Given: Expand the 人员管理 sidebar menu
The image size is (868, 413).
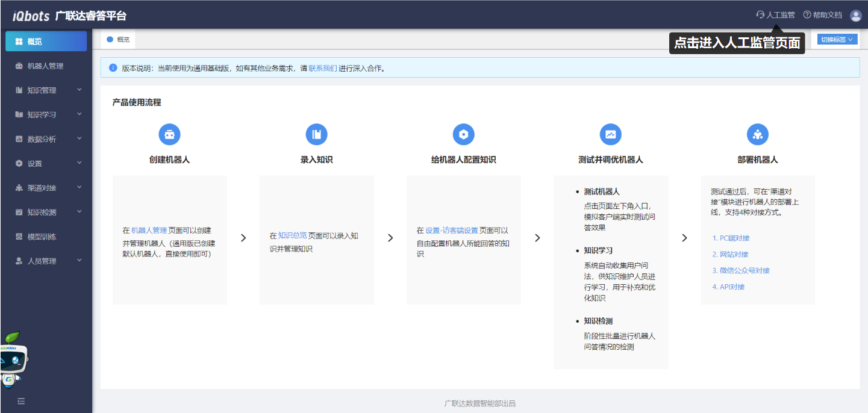Looking at the screenshot, I should coord(46,261).
